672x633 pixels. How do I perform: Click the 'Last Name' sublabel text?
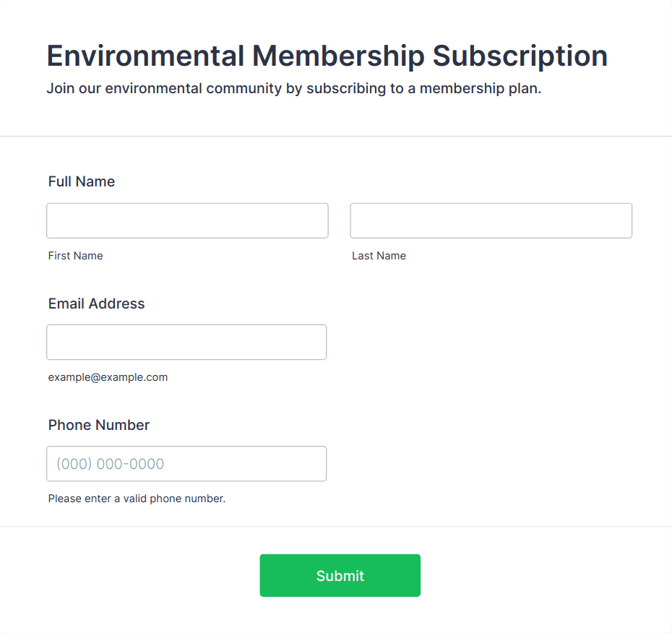(x=379, y=256)
